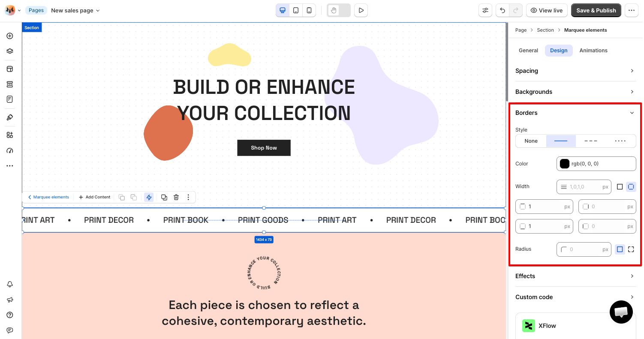Image resolution: width=644 pixels, height=339 pixels.
Task: Open the black border color swatch
Action: tap(565, 164)
